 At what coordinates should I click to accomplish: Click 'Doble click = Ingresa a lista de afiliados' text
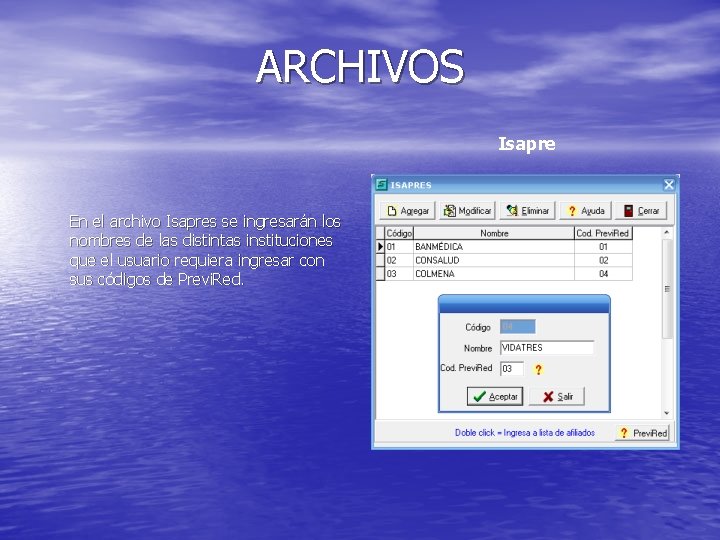(524, 433)
